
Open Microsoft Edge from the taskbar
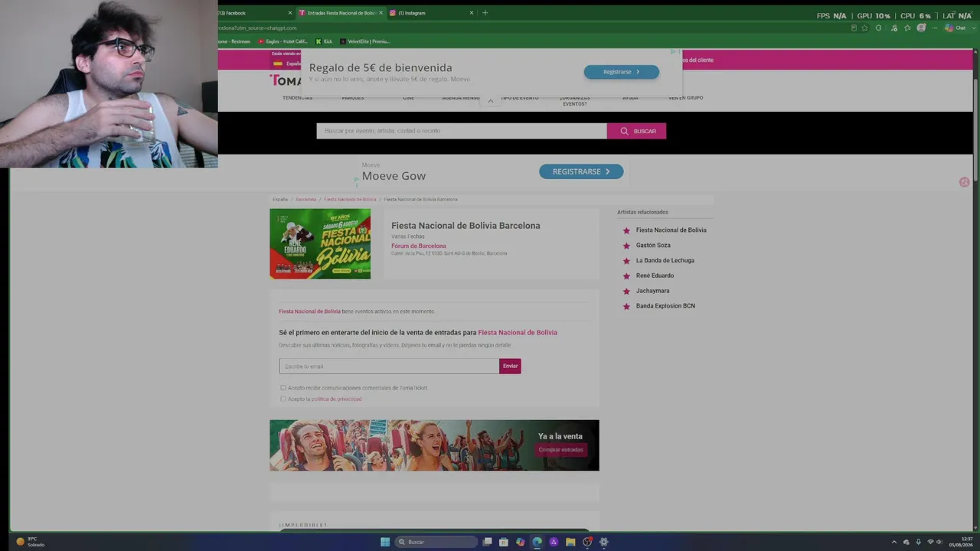point(537,542)
